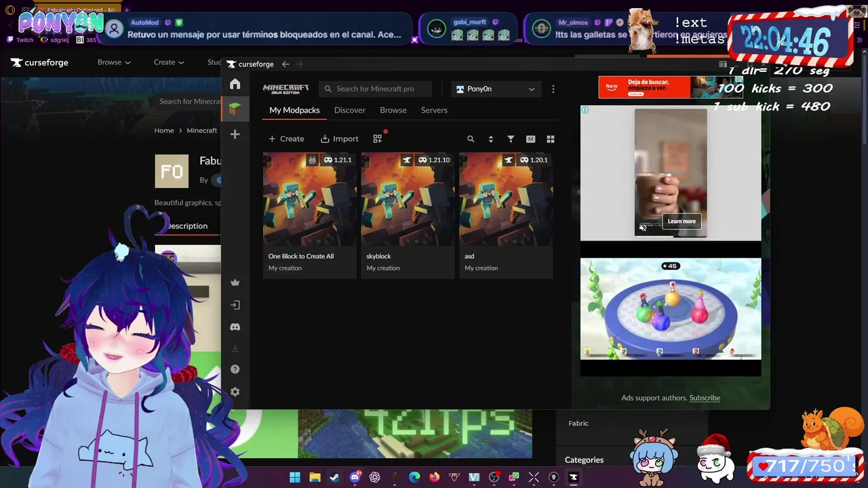Open the help question mark icon

(235, 369)
